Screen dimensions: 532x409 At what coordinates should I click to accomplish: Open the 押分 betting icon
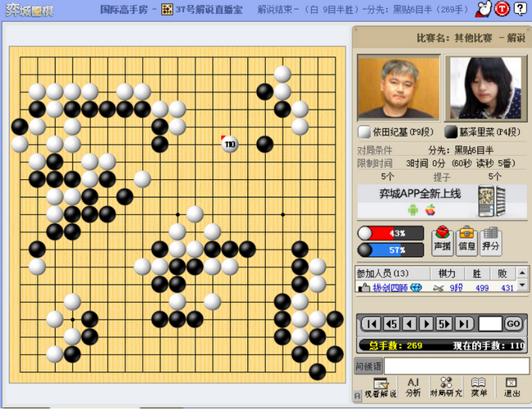click(x=490, y=240)
